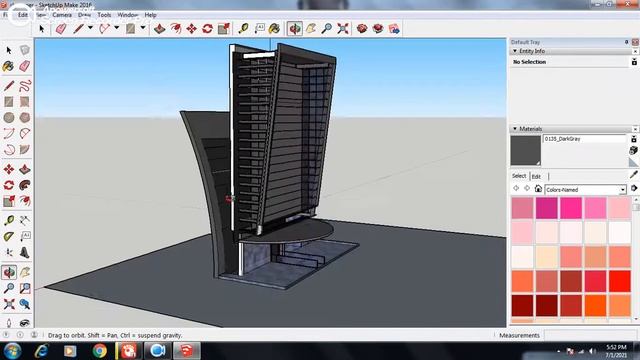
Task: Click materials browser Forward arrow
Action: [x=527, y=189]
